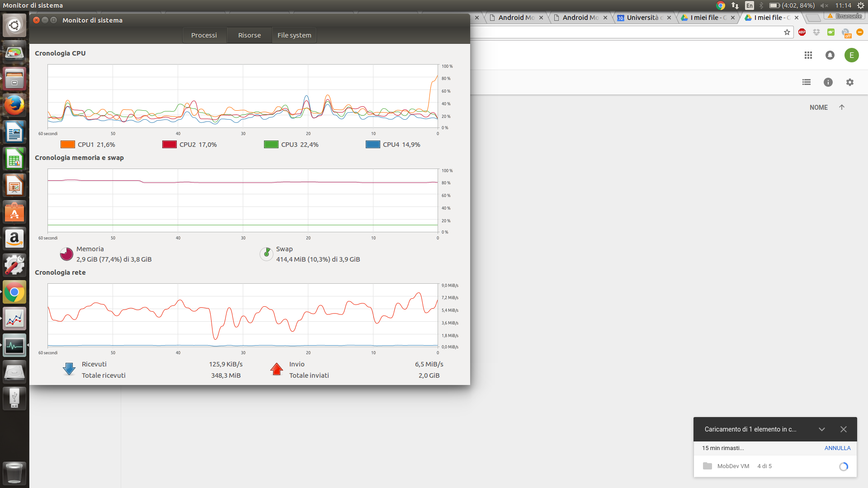Open Google Drive settings gear
868x488 pixels.
click(850, 82)
